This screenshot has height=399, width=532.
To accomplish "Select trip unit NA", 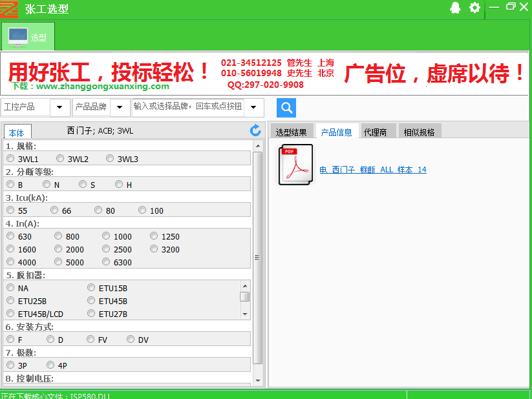I will 10,287.
